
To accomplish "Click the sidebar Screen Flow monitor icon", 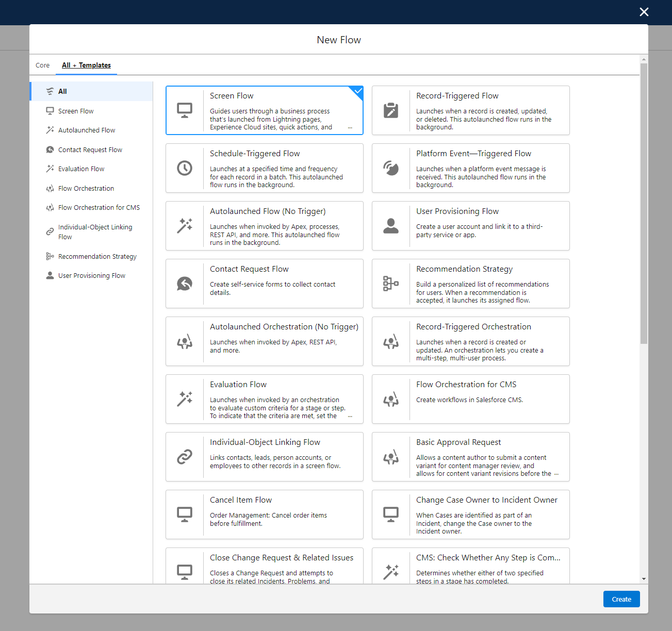I will coord(50,111).
